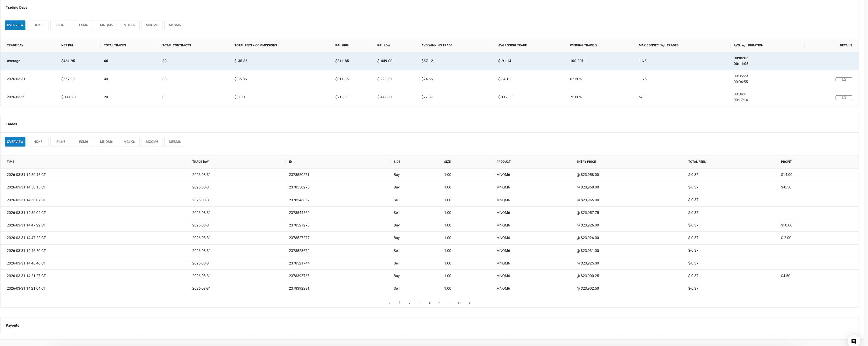Go to trades page 2
The image size is (868, 346).
point(409,303)
